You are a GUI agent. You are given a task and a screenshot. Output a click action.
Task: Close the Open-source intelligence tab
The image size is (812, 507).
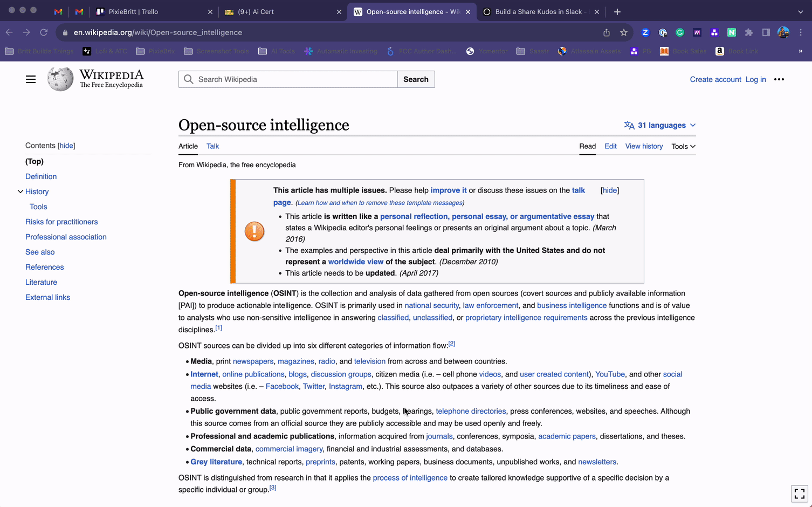(x=468, y=11)
